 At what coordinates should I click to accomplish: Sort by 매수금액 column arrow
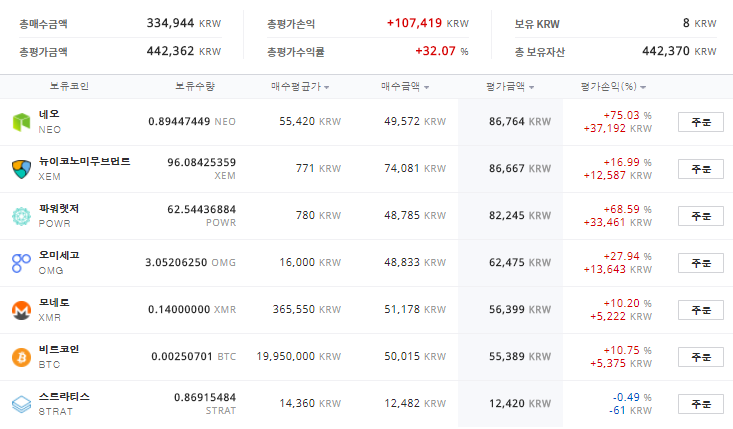click(x=427, y=87)
